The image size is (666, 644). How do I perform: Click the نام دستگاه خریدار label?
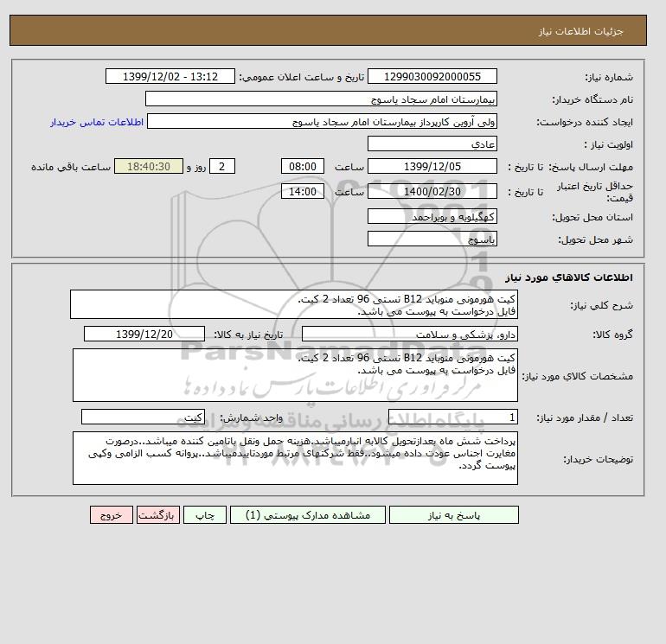click(x=592, y=99)
